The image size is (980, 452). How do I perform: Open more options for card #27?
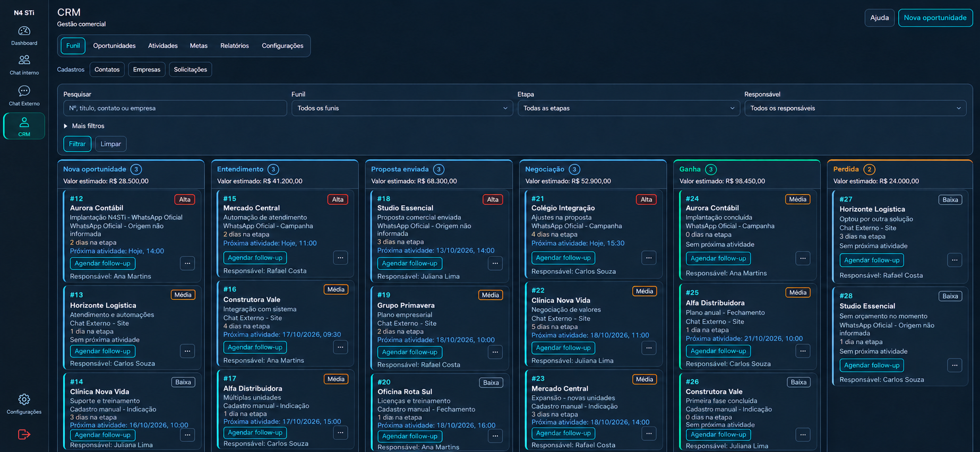(955, 260)
